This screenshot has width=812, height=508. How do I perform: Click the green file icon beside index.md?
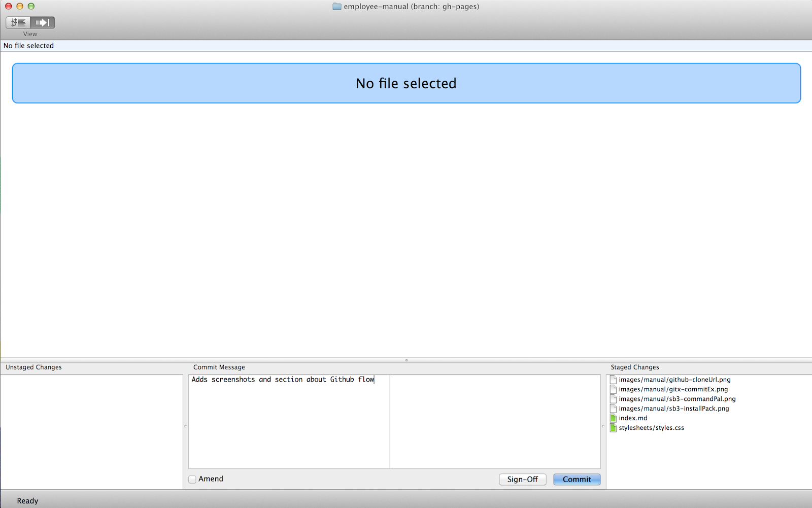coord(613,418)
